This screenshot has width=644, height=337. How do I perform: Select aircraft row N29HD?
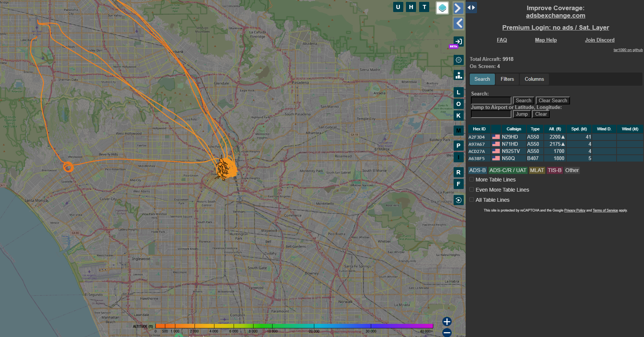[x=556, y=137]
